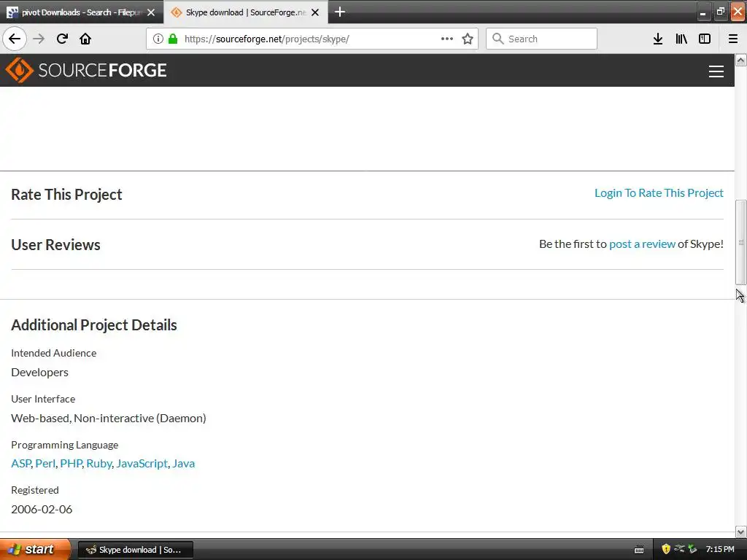Click the security shield tray icon
Screen dimensions: 747x560
click(x=666, y=549)
